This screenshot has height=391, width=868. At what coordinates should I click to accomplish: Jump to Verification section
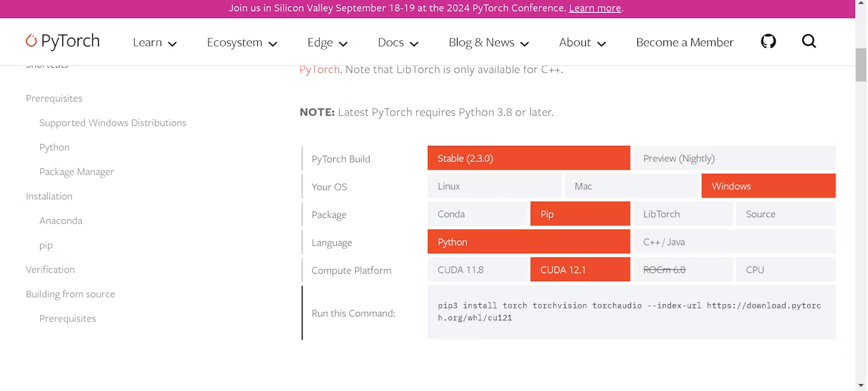[x=50, y=269]
